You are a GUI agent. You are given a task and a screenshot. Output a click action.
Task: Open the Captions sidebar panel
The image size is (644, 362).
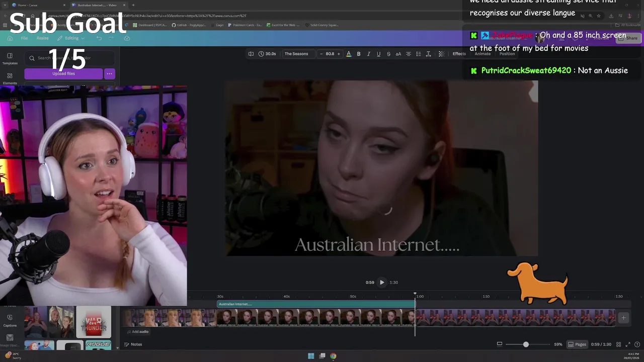click(x=10, y=320)
